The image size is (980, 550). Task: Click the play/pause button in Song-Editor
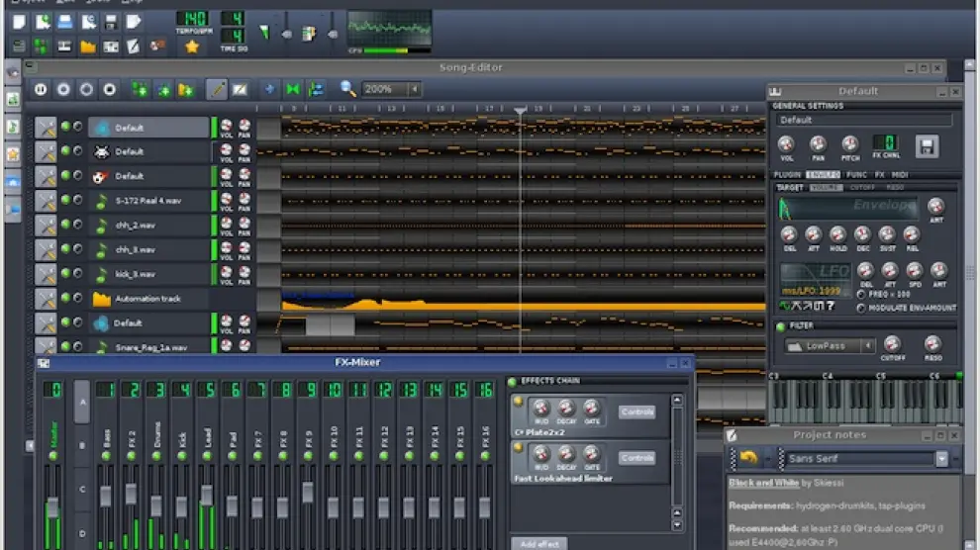(x=41, y=90)
